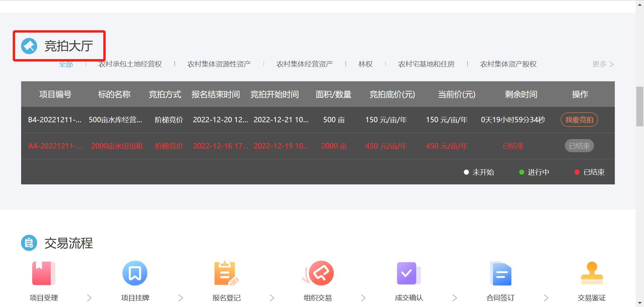Click the 2022-12-16 17... signup end time

[x=221, y=146]
